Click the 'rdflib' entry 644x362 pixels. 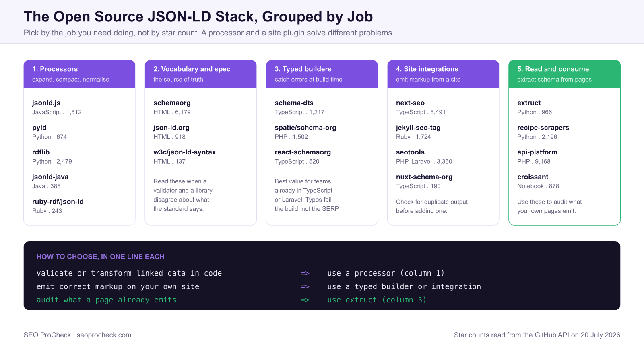[41, 152]
